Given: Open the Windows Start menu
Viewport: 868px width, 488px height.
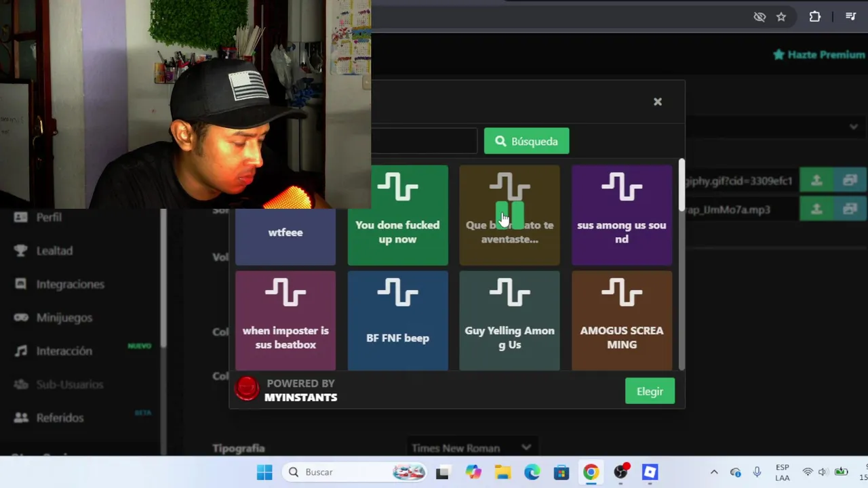Looking at the screenshot, I should point(264,472).
